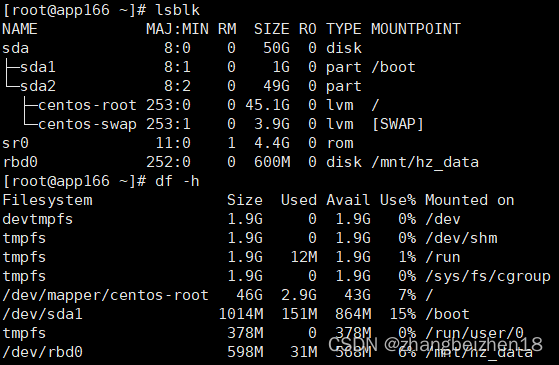Click the 252:0 MAJ:MIN value
559x365 pixels.
point(168,162)
